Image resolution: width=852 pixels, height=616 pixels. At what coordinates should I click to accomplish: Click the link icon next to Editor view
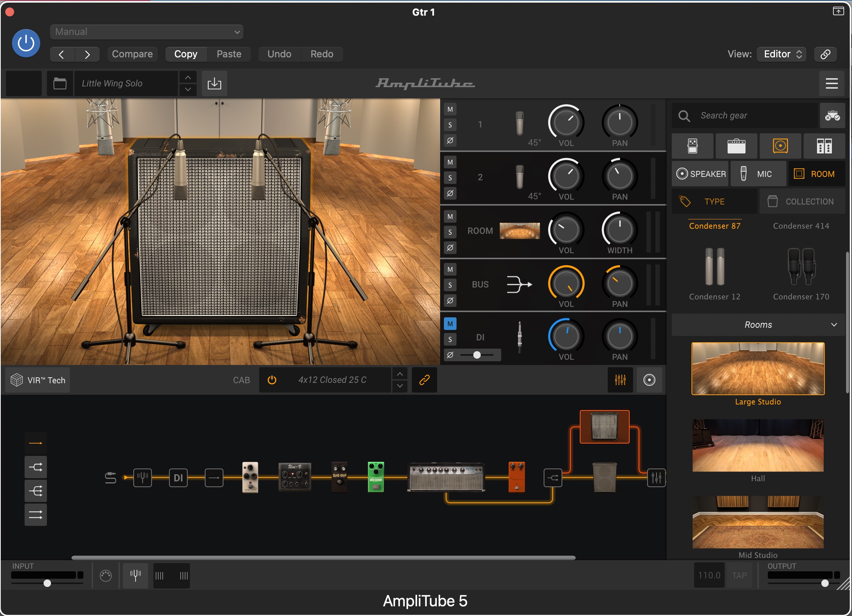(x=825, y=54)
